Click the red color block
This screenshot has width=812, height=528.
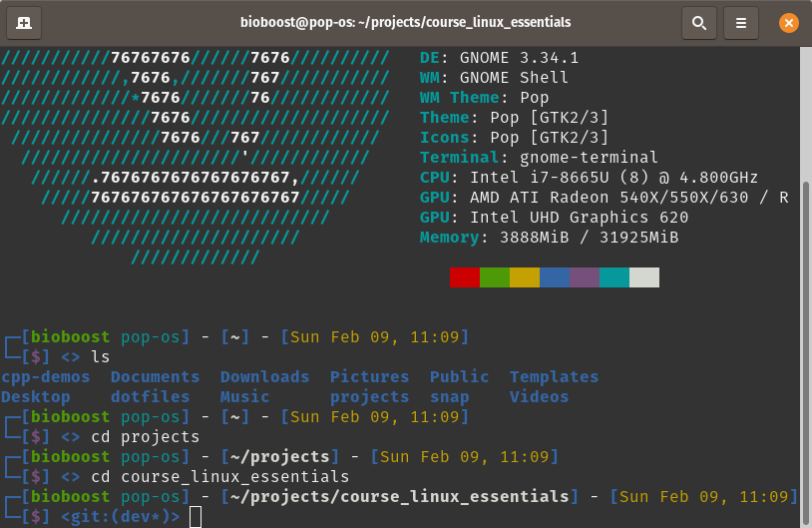[465, 277]
